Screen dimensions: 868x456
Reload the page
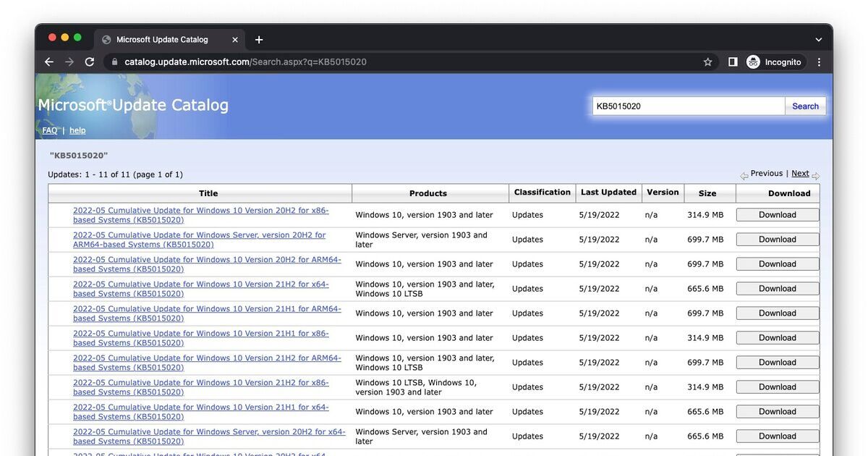coord(90,62)
